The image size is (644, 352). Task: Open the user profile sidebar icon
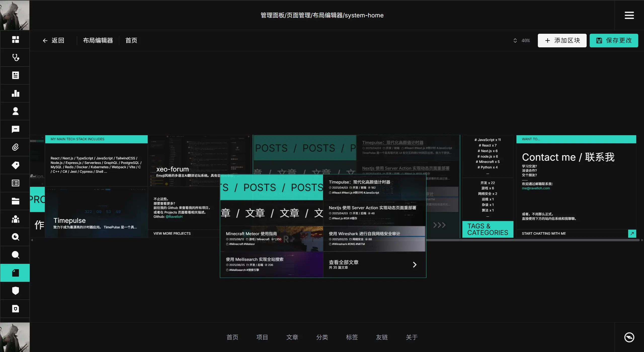[x=15, y=111]
